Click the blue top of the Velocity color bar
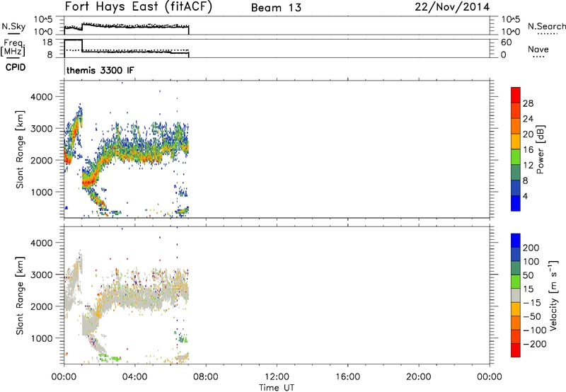This screenshot has width=566, height=392. tap(516, 241)
